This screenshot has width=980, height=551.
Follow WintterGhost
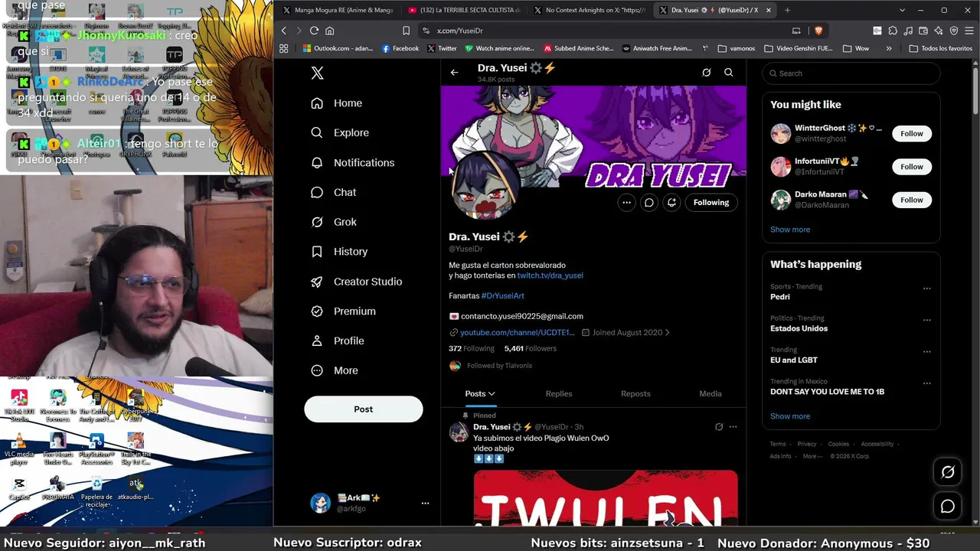click(x=912, y=134)
